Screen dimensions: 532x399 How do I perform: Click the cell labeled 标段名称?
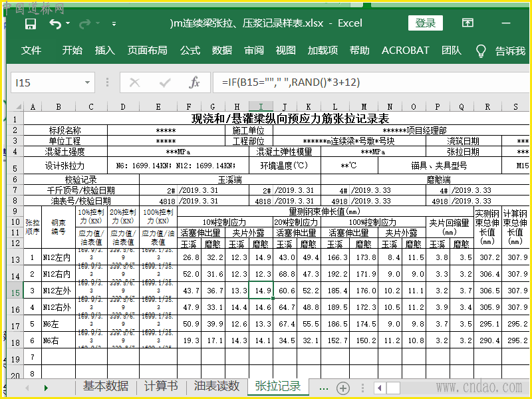point(65,130)
